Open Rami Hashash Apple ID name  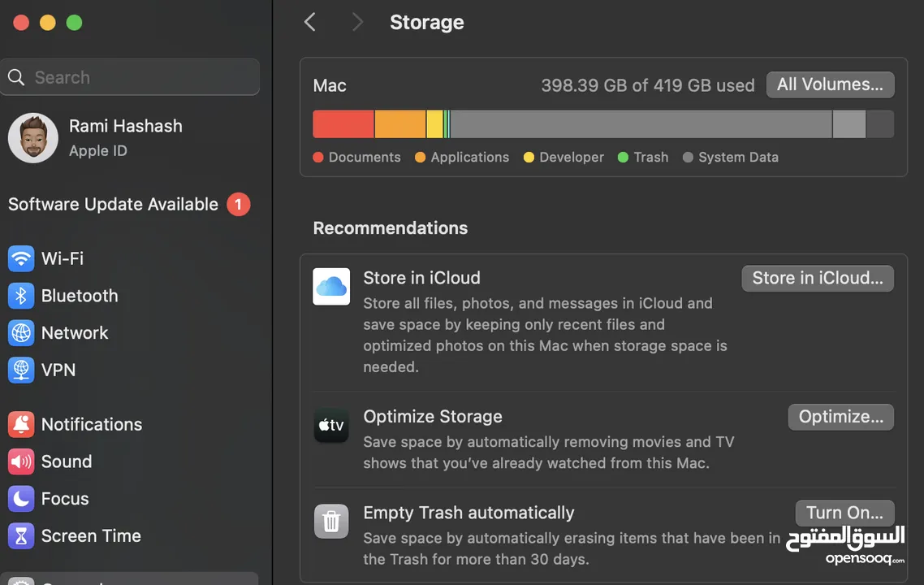pos(126,126)
